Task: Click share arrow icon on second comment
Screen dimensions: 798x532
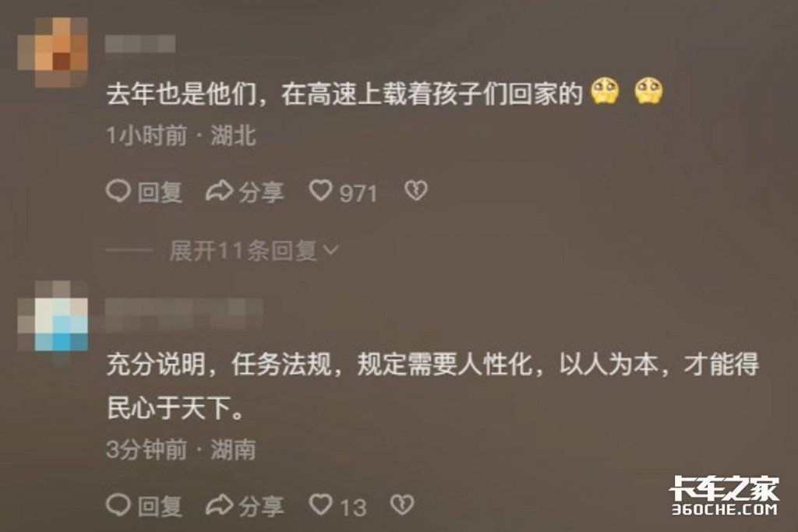Action: [219, 506]
